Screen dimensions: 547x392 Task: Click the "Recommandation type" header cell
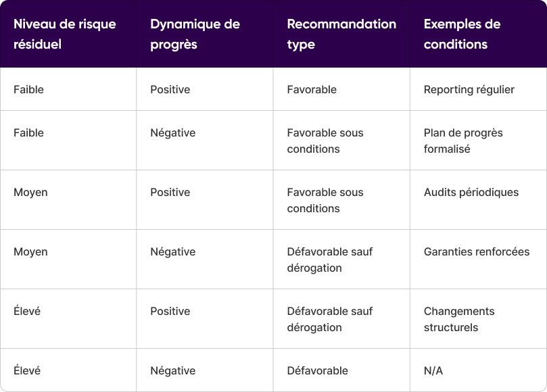pyautogui.click(x=341, y=34)
